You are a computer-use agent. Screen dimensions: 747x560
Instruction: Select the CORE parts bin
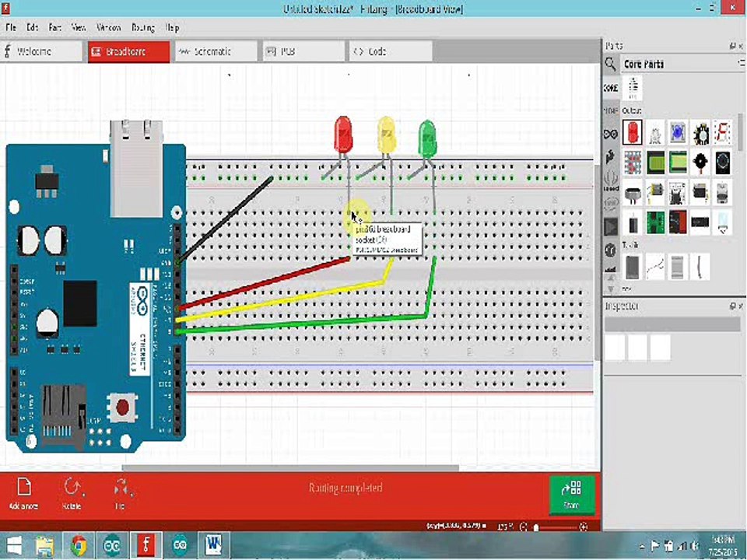pyautogui.click(x=611, y=88)
